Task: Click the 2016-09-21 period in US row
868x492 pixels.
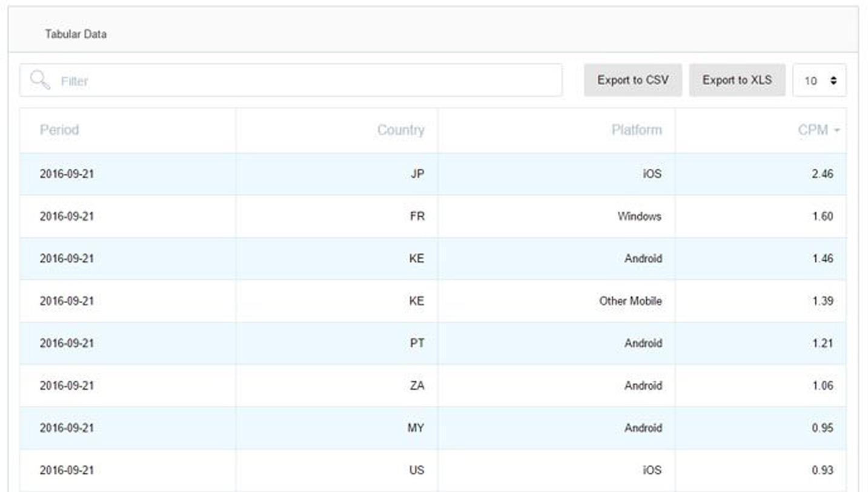Action: pyautogui.click(x=67, y=470)
